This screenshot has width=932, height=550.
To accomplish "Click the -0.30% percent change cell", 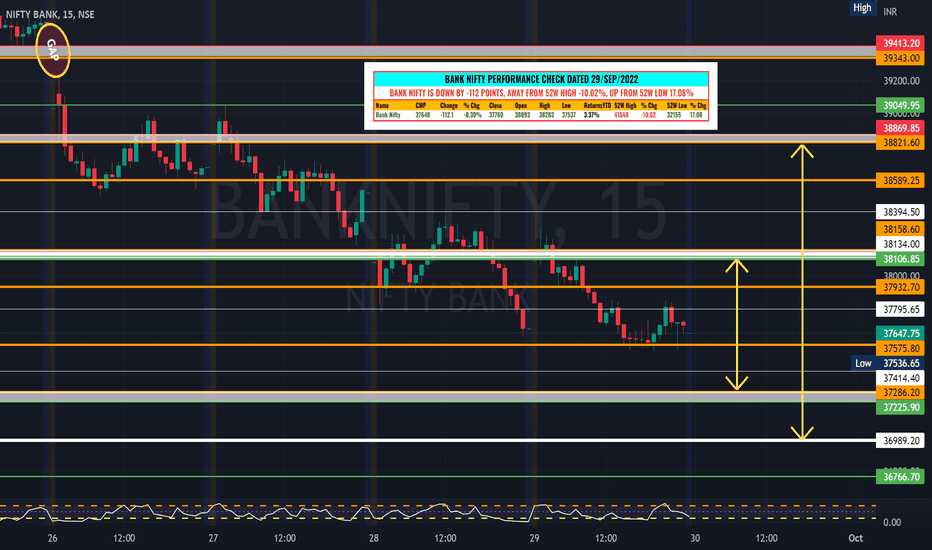I will point(473,115).
